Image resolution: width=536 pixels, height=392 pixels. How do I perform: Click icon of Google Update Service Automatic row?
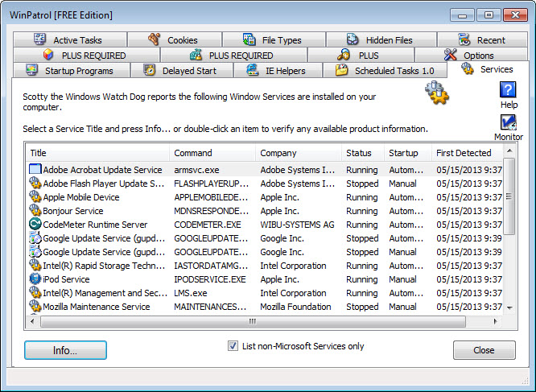tap(35, 238)
